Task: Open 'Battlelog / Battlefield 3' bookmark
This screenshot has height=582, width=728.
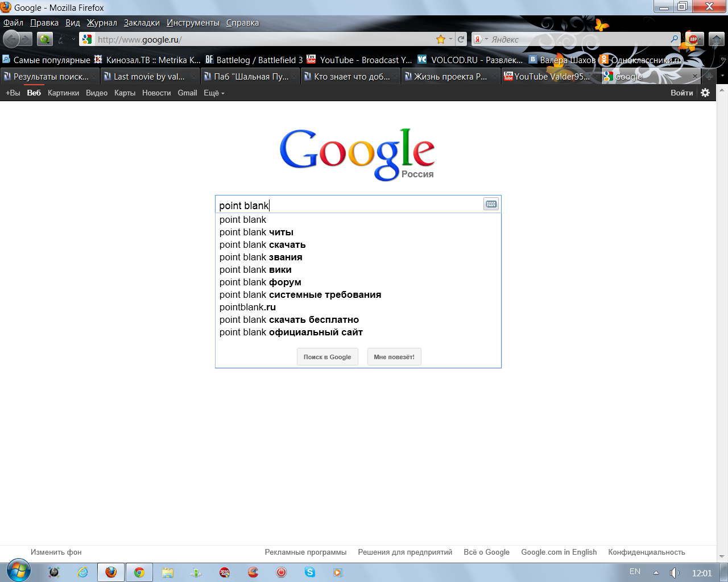Action: pos(254,60)
